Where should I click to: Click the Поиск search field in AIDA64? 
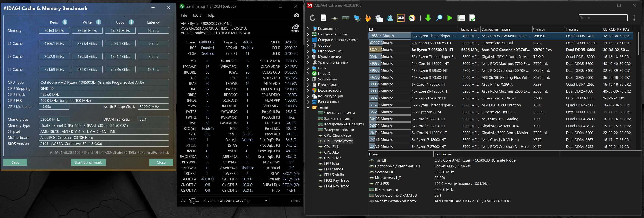[603, 18]
